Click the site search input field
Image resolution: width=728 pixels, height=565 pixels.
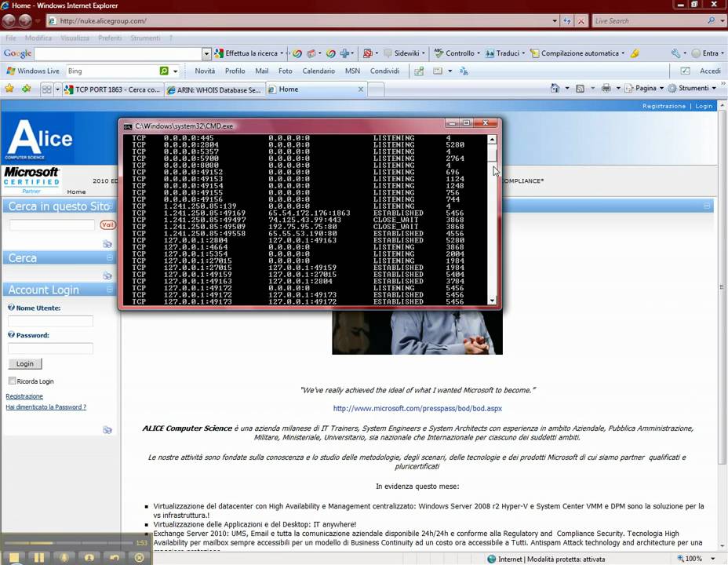point(52,224)
